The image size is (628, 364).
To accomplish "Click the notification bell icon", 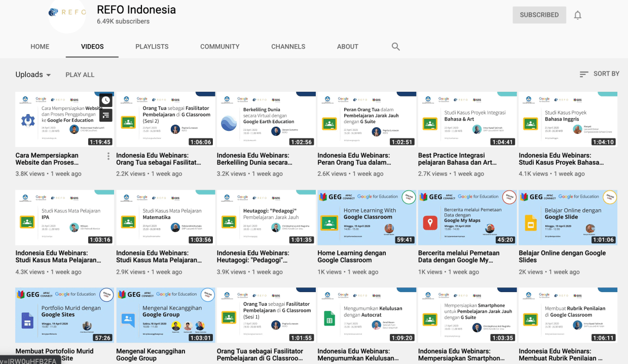I will coord(577,15).
